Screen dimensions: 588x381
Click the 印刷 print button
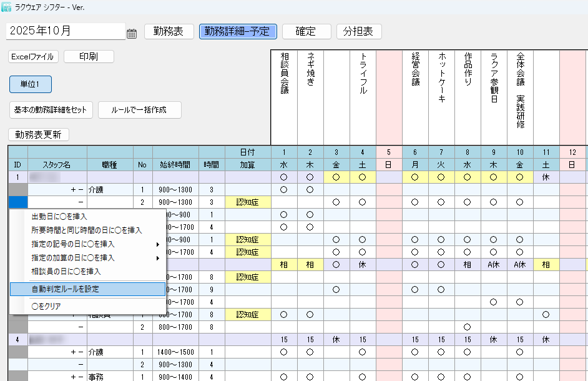[x=89, y=57]
